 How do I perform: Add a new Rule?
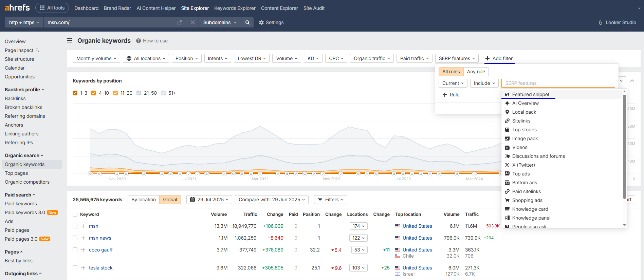pos(451,95)
